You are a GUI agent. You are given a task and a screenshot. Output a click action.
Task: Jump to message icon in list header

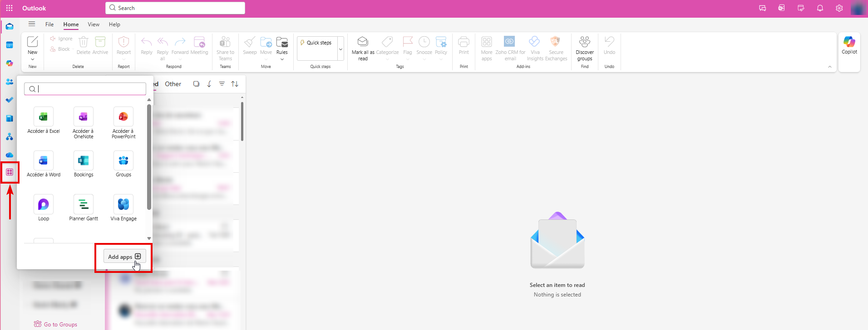[x=209, y=84]
